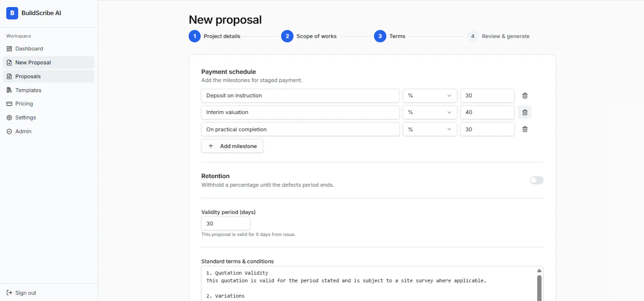Delete the Interim valuation milestone
Screen dimensions: 644x301
coord(525,113)
